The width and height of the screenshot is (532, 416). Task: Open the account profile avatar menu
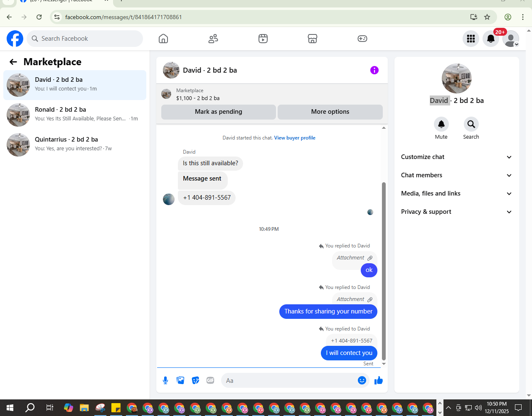point(511,39)
